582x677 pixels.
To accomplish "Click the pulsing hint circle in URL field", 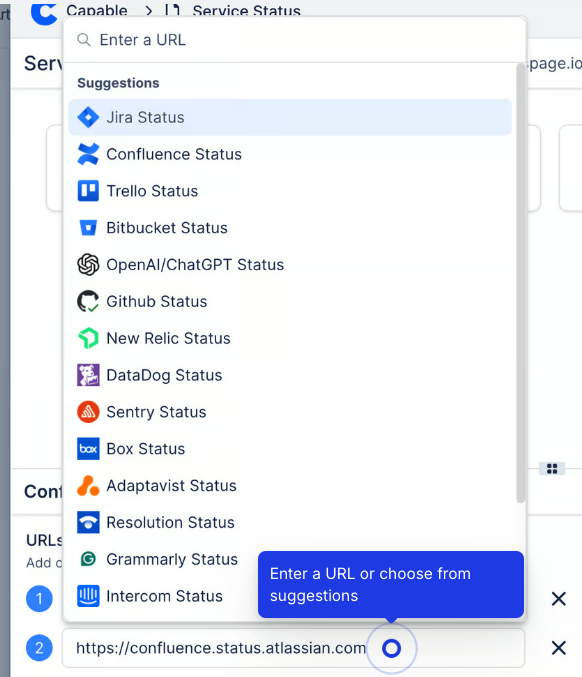I will [x=392, y=648].
